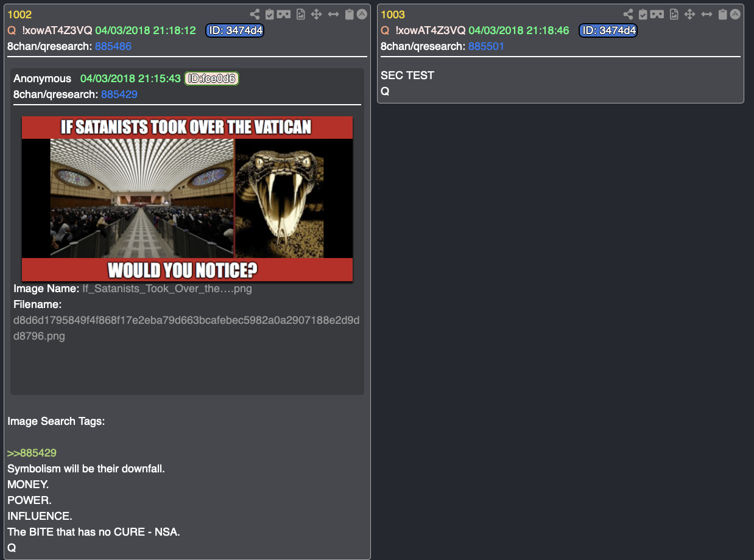
Task: Click the 'SEC TEST' text in post 1003
Action: (407, 75)
